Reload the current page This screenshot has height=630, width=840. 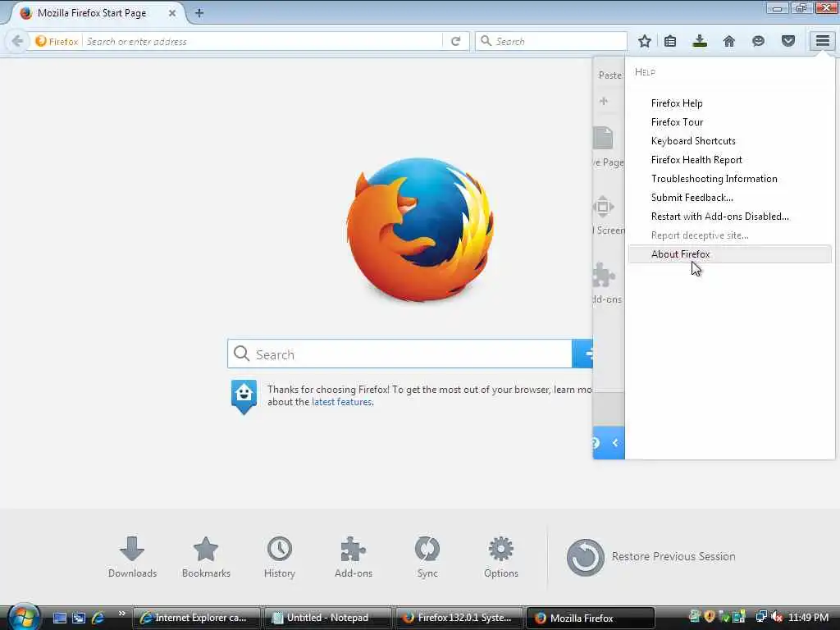(456, 41)
